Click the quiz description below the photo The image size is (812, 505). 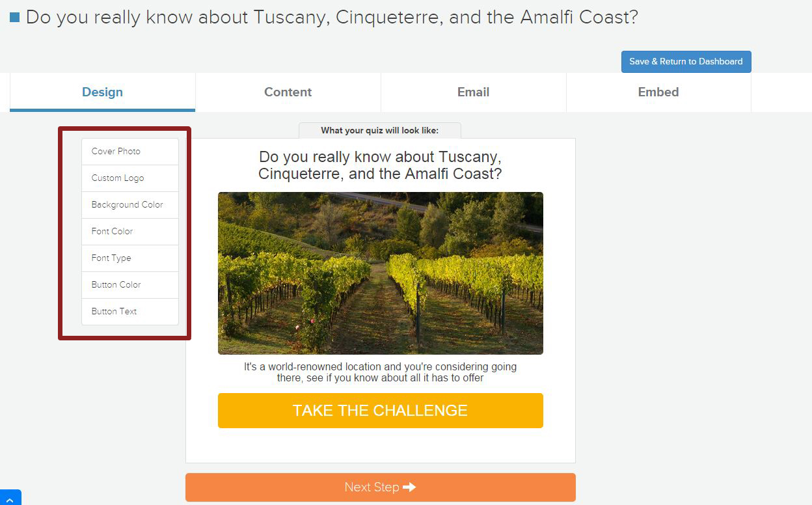point(380,372)
